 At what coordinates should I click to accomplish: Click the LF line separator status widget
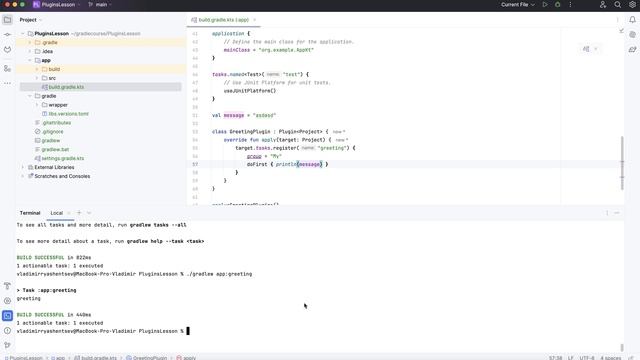[x=571, y=358]
